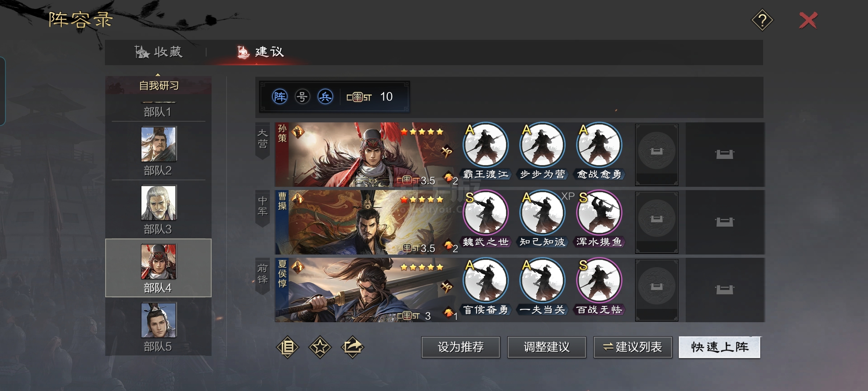
Task: Click 曹操's empty dragon equipment slot
Action: point(657,222)
